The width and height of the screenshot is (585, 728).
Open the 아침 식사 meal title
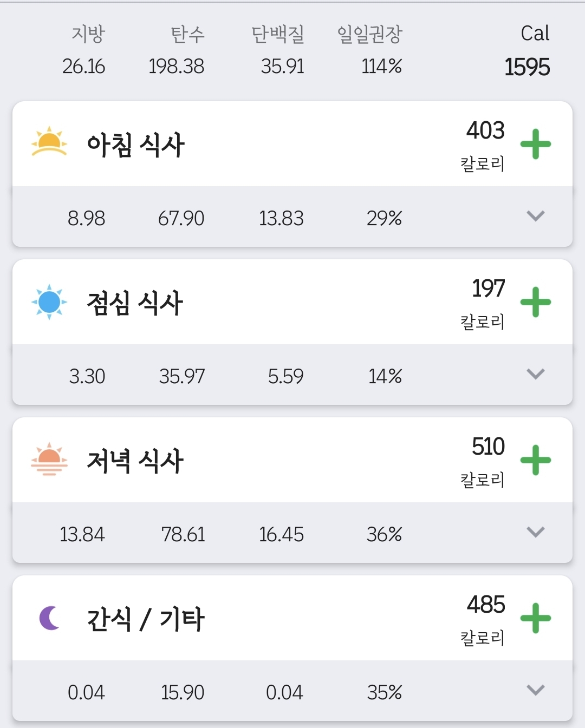click(x=135, y=145)
